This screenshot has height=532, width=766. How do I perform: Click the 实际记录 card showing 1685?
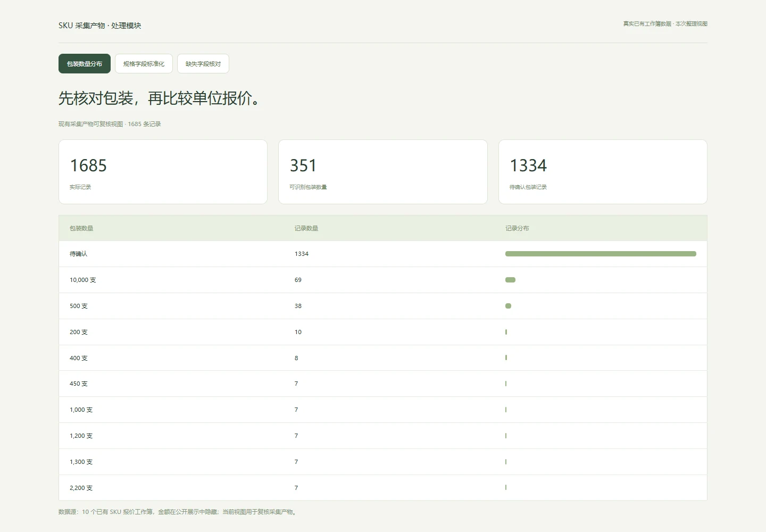pyautogui.click(x=163, y=172)
